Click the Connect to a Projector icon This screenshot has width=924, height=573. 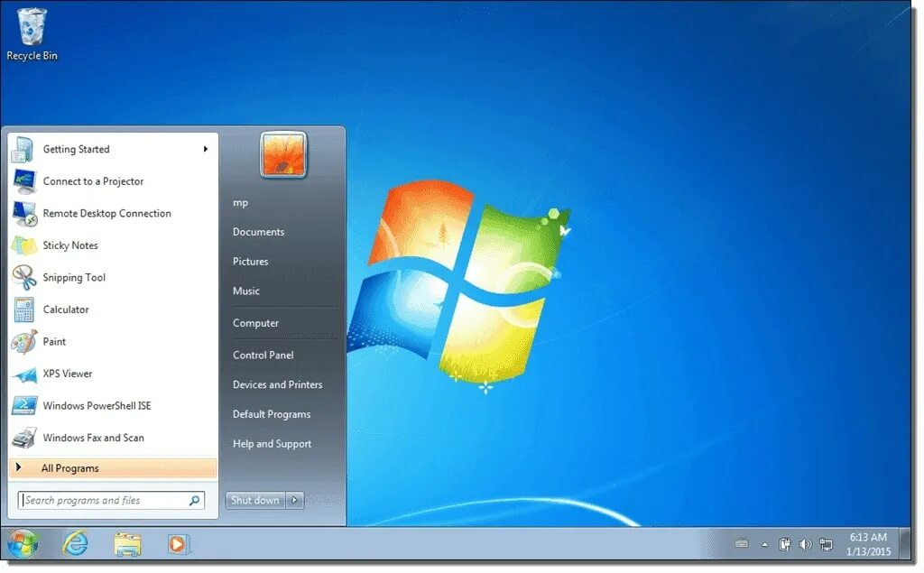(23, 181)
